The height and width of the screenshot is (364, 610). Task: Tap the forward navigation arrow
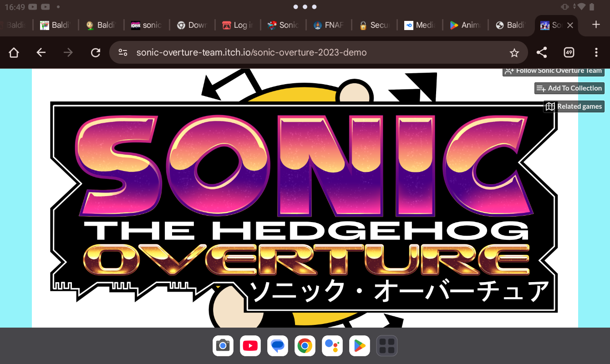pyautogui.click(x=68, y=53)
